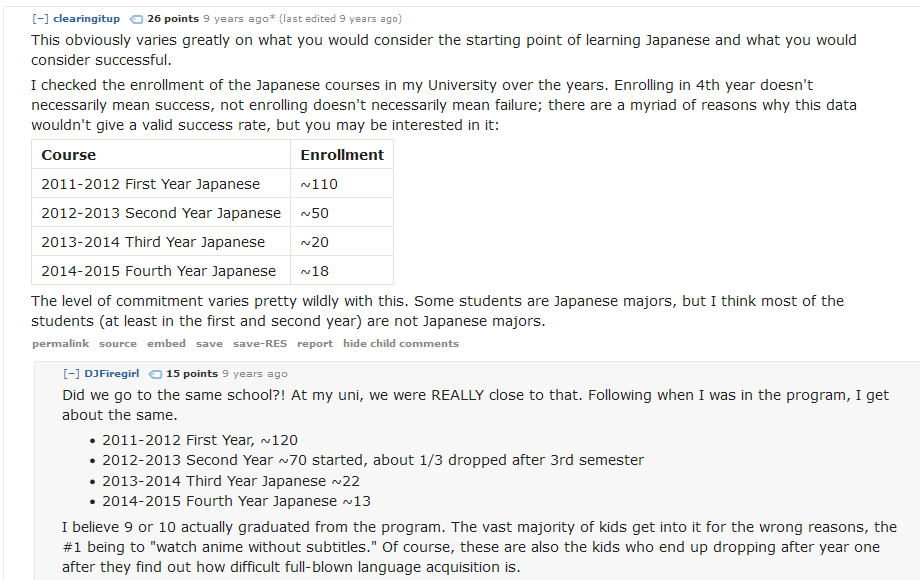Click the DJFiregirl comment timestamp
The height and width of the screenshot is (580, 920).
[255, 374]
